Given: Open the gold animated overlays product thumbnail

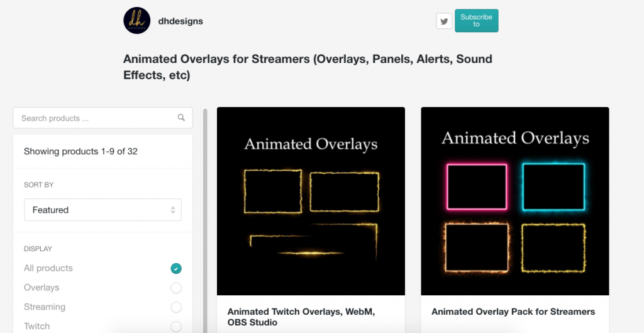Looking at the screenshot, I should pyautogui.click(x=311, y=201).
